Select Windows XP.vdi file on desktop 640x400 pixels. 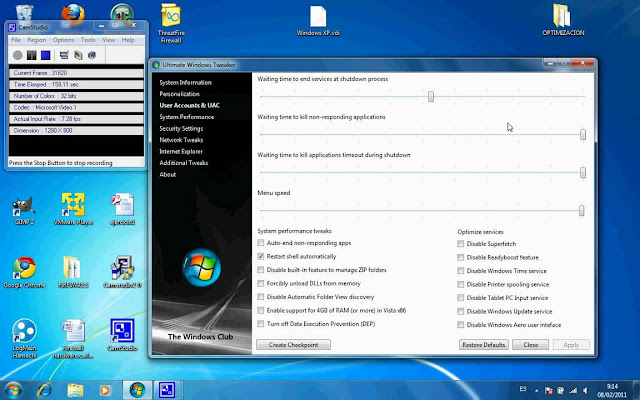pyautogui.click(x=318, y=20)
